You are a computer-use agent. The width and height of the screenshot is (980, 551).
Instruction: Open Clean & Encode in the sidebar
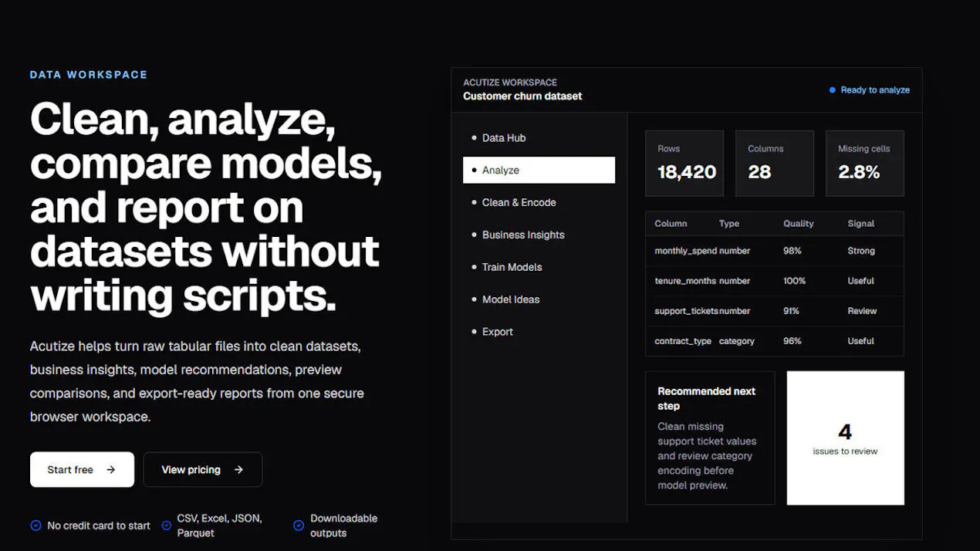tap(539, 203)
